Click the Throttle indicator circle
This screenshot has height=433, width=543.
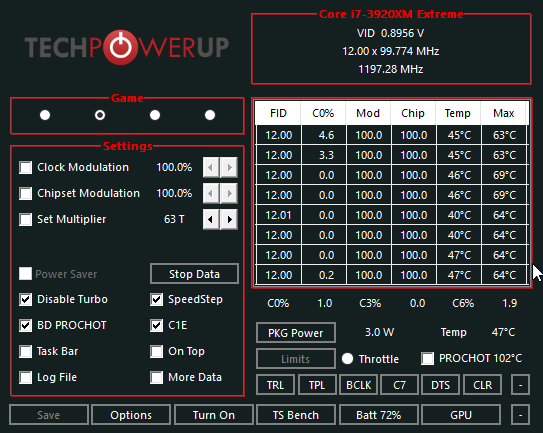pos(347,359)
